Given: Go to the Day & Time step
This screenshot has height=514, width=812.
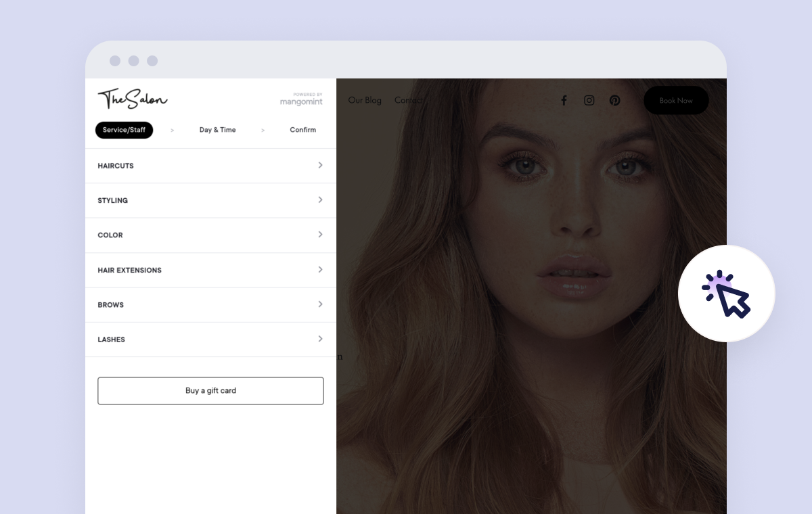Looking at the screenshot, I should click(x=218, y=130).
